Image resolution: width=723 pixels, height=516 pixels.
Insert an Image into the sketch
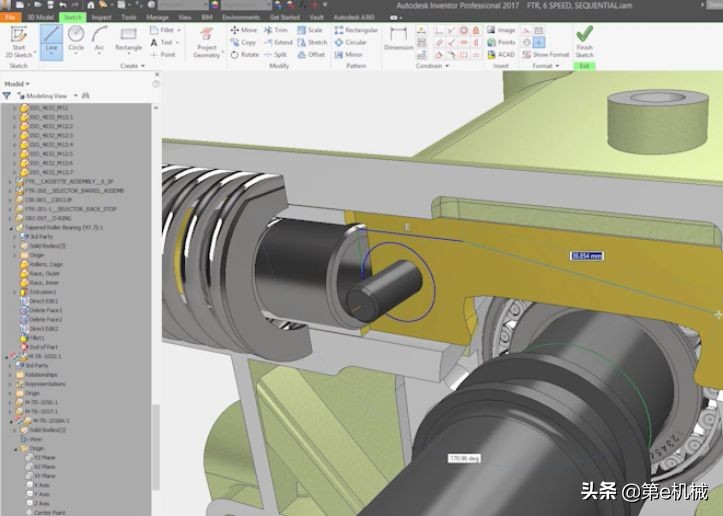(501, 30)
